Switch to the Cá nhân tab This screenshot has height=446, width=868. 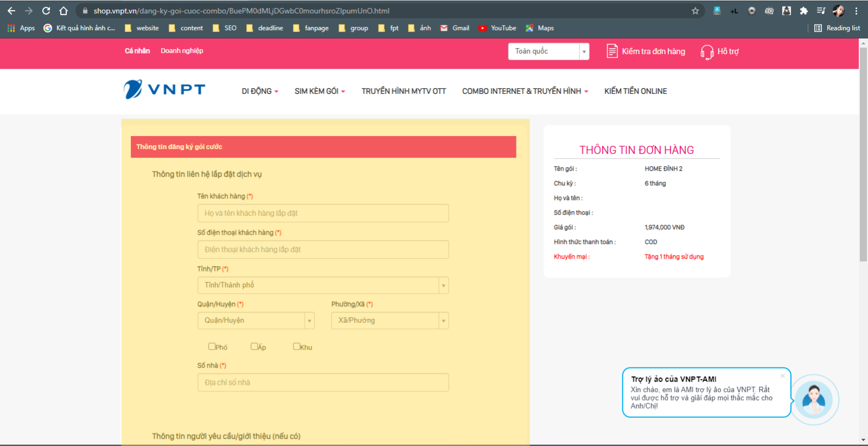[137, 51]
